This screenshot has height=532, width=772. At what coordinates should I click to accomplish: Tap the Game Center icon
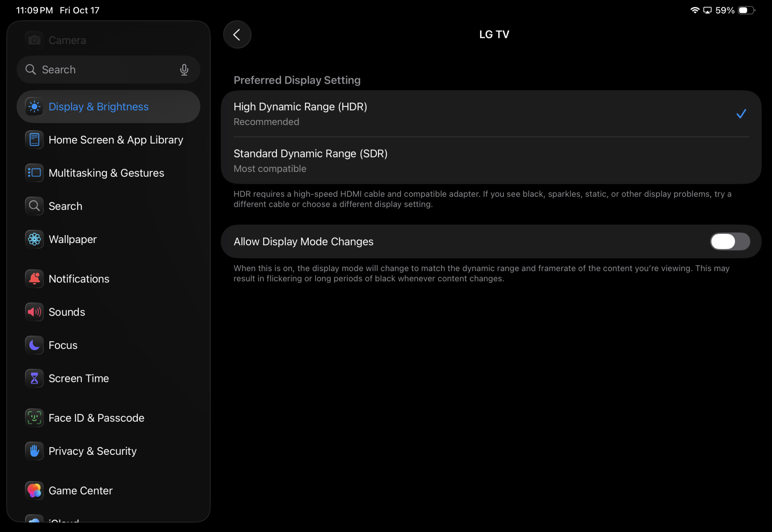click(x=34, y=490)
